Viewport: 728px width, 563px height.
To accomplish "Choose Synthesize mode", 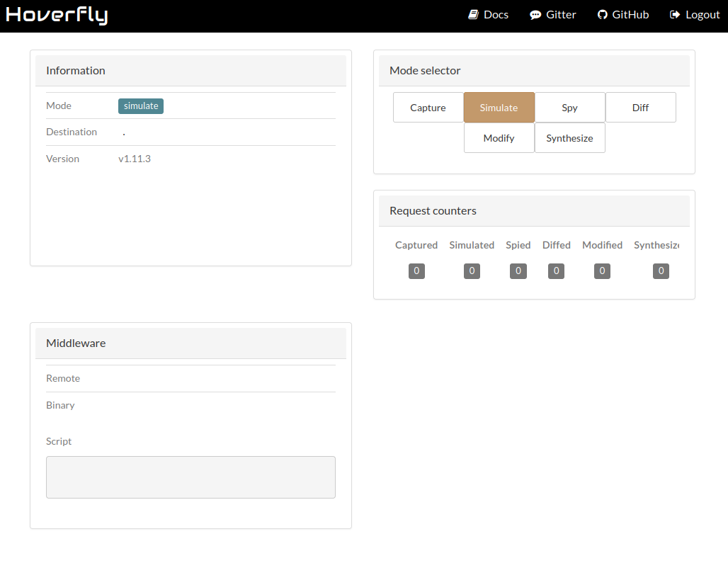I will pos(569,138).
